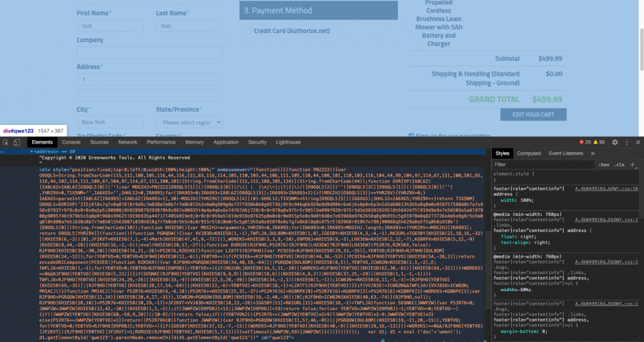This screenshot has width=644, height=342.
Task: Switch to the Styles pane tab
Action: point(502,153)
